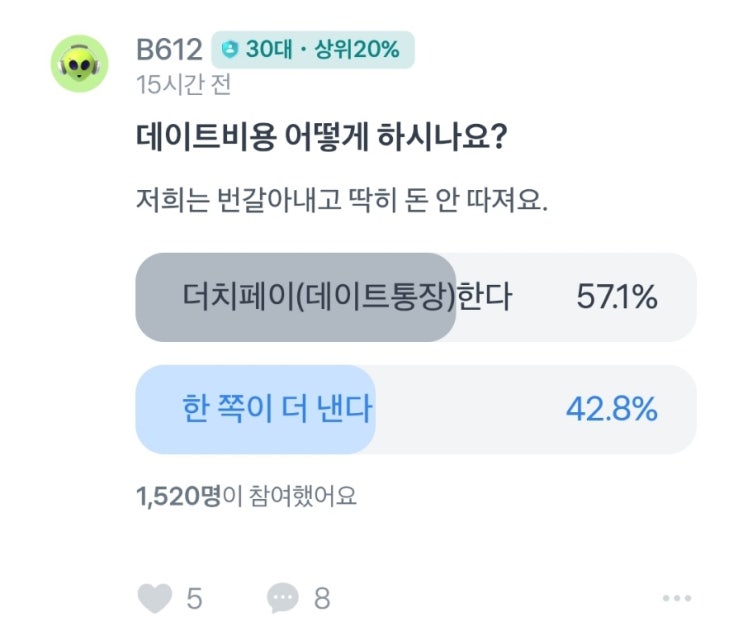Vote for "더치페이(데이트통장)한다" poll option
Image resolution: width=743 pixels, height=627 pixels.
[346, 297]
